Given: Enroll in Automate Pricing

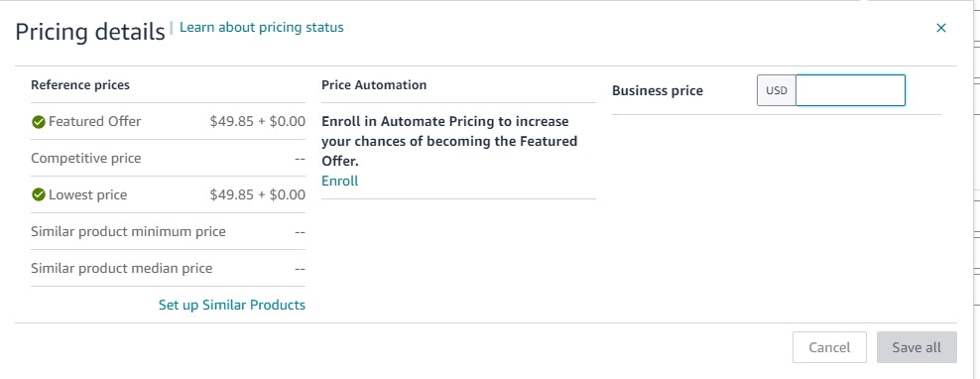Looking at the screenshot, I should (340, 181).
